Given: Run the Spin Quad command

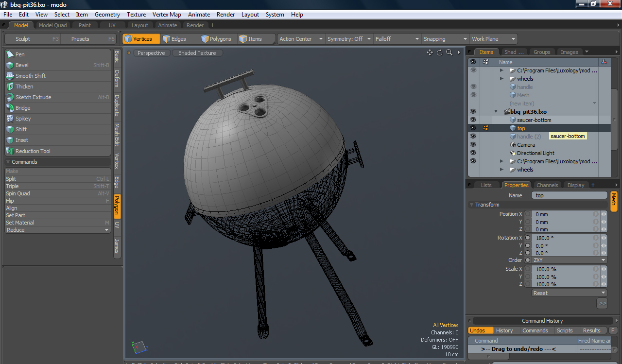Looking at the screenshot, I should click(58, 193).
